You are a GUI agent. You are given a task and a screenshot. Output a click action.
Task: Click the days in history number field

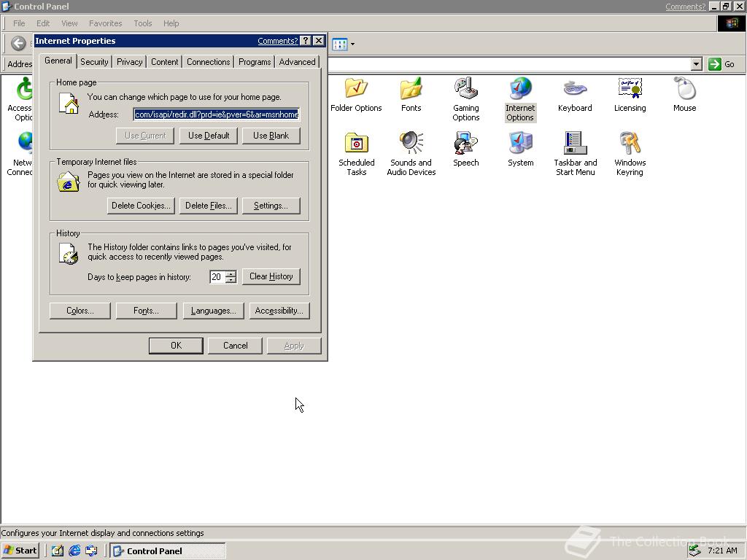[217, 276]
